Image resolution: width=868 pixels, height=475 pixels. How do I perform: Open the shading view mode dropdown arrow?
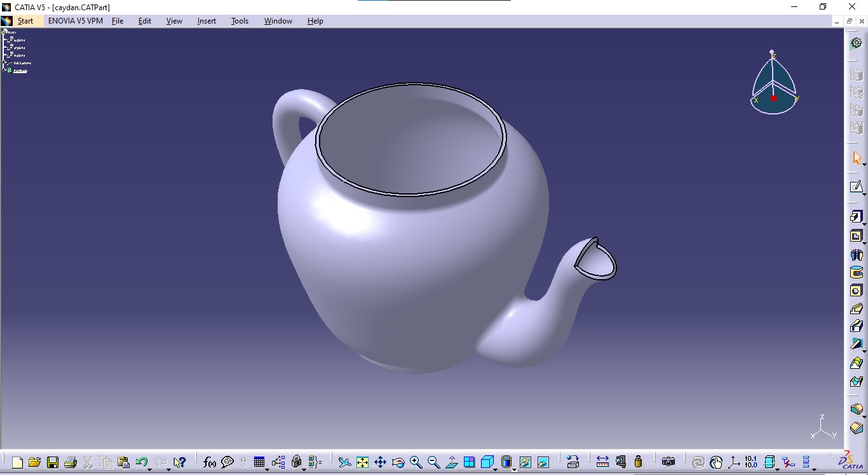(514, 469)
